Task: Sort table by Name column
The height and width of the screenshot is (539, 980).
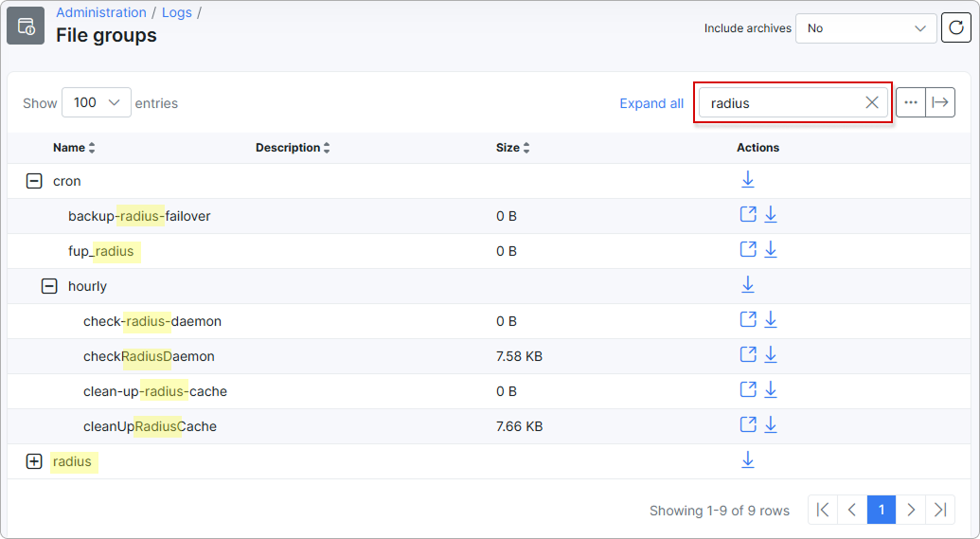Action: click(74, 148)
